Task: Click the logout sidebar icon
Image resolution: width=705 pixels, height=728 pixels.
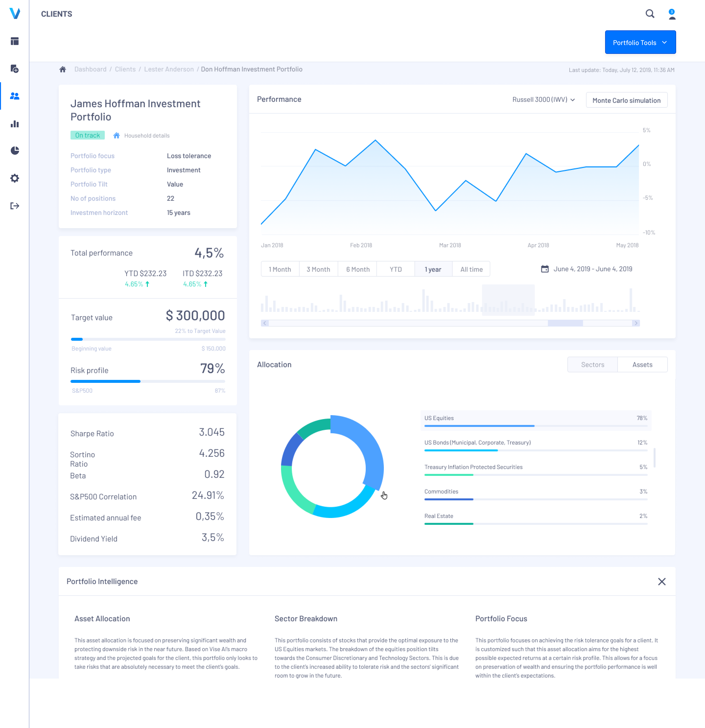Action: pyautogui.click(x=14, y=206)
